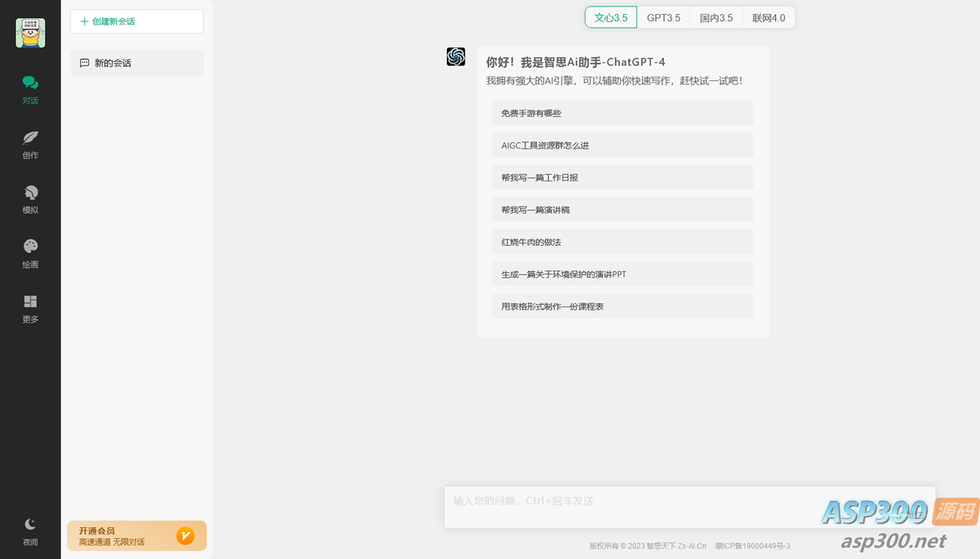Select the 新的会话 conversation
Screen dimensions: 980x559
136,63
